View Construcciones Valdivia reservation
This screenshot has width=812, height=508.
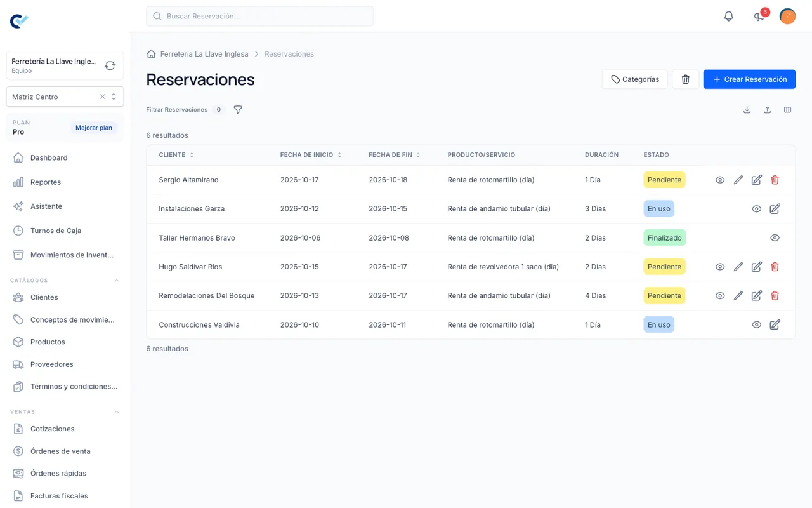[756, 324]
